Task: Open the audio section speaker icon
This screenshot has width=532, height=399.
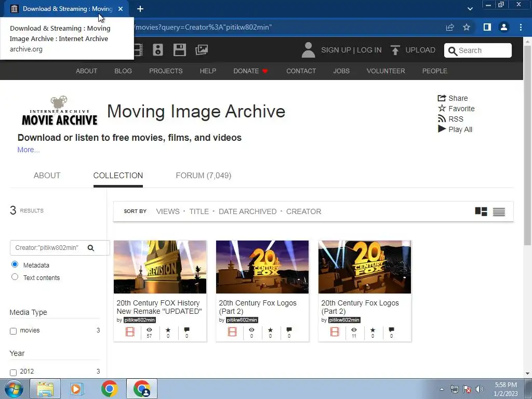Action: (x=158, y=50)
